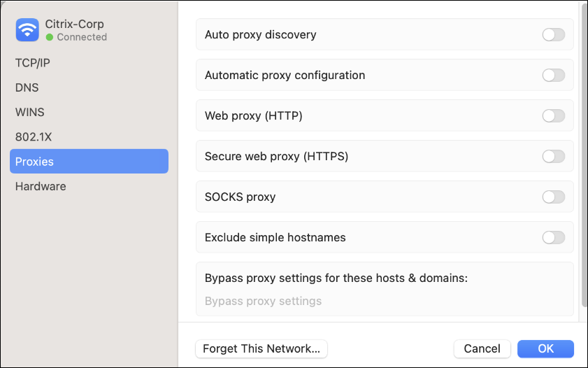Switch on SOCKS proxy
Screen dimensions: 588x368
(553, 197)
